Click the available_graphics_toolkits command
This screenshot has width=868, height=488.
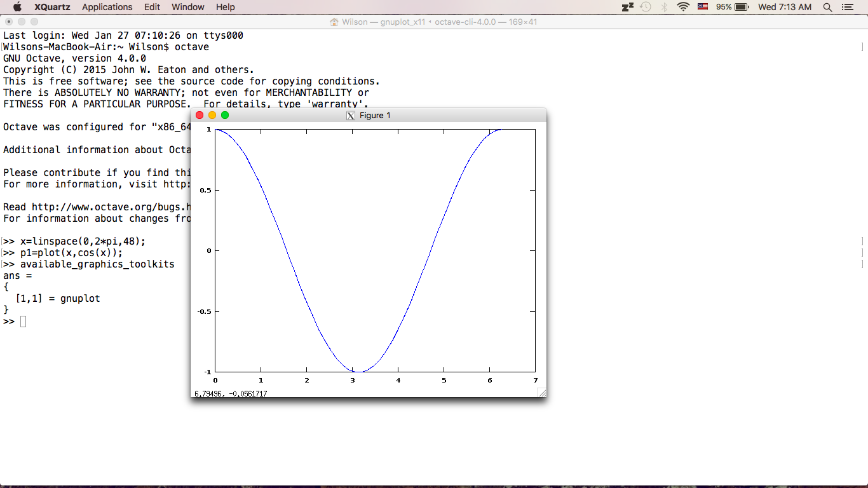coord(97,264)
